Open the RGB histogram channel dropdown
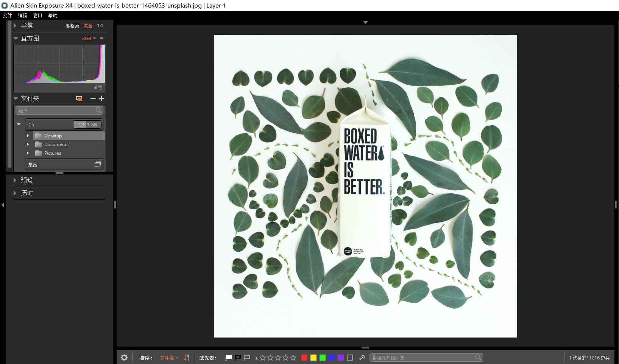Screen dimensions: 619x364 tap(89, 38)
